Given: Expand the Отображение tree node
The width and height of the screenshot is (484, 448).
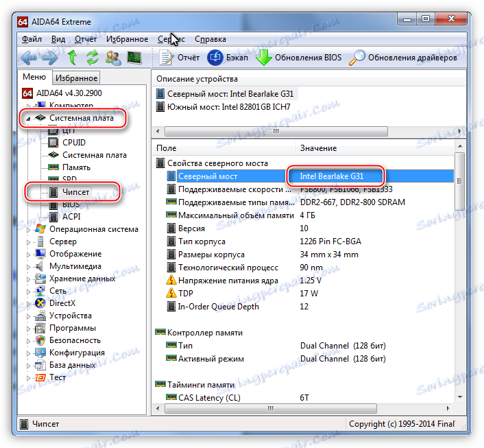Looking at the screenshot, I should point(28,255).
